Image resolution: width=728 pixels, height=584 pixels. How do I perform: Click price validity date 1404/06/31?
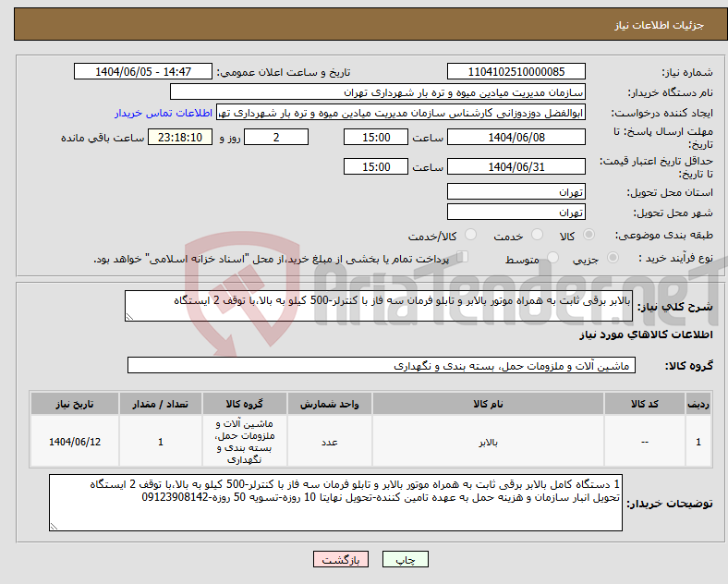tap(516, 166)
